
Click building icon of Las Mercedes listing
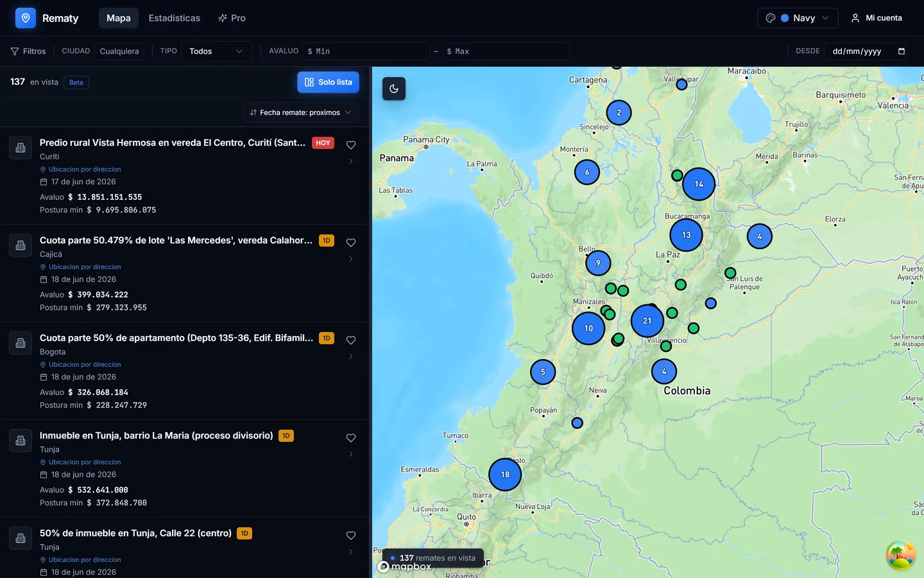coord(21,245)
